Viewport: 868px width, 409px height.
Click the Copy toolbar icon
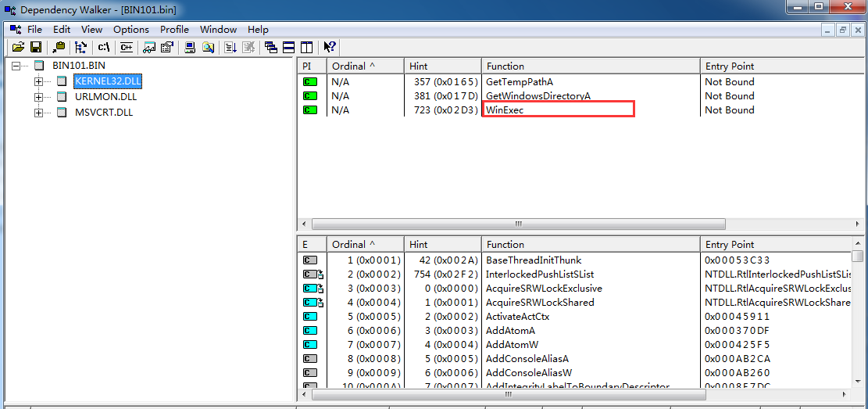click(x=59, y=47)
